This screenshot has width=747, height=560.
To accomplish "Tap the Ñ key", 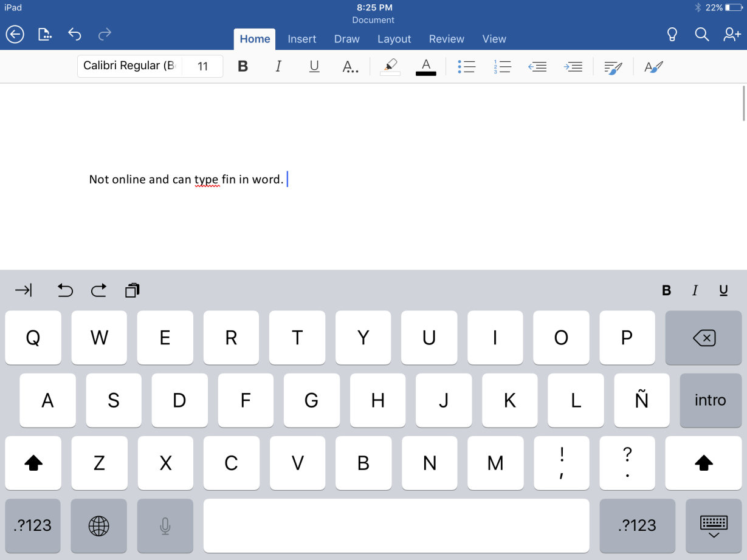I will coord(642,400).
